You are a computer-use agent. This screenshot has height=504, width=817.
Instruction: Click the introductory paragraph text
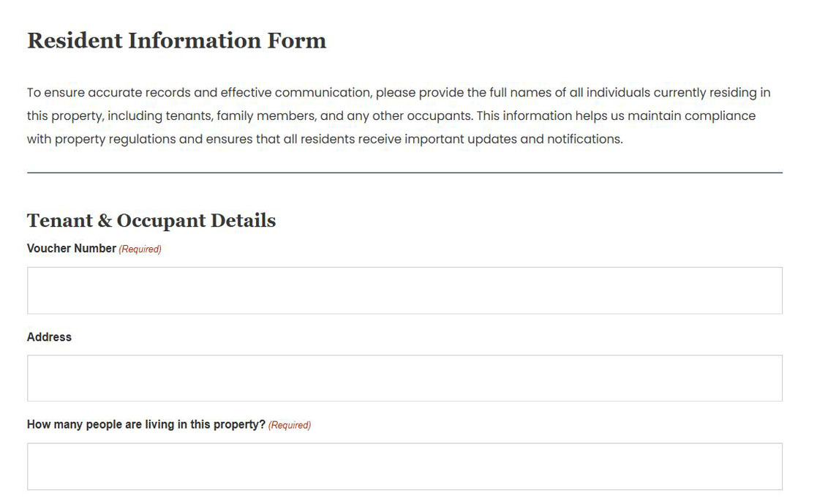[399, 115]
